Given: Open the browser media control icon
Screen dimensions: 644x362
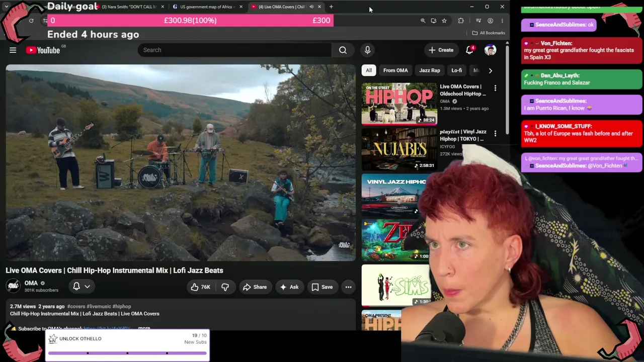Looking at the screenshot, I should [x=478, y=21].
